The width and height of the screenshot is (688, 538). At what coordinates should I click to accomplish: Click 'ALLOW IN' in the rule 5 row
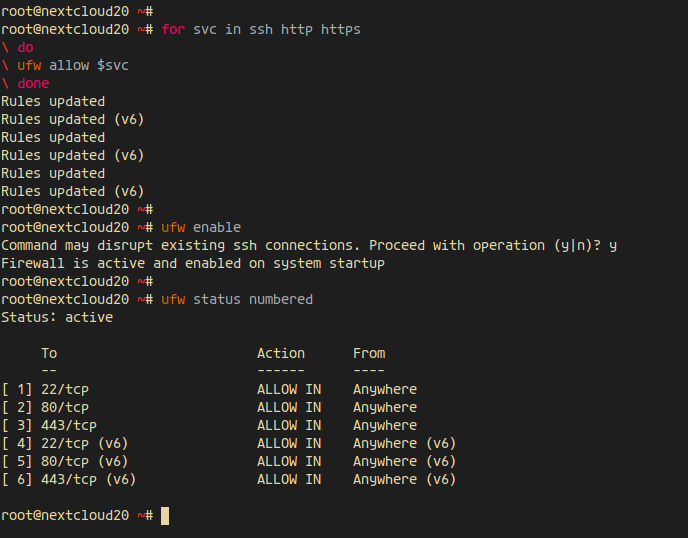point(289,461)
